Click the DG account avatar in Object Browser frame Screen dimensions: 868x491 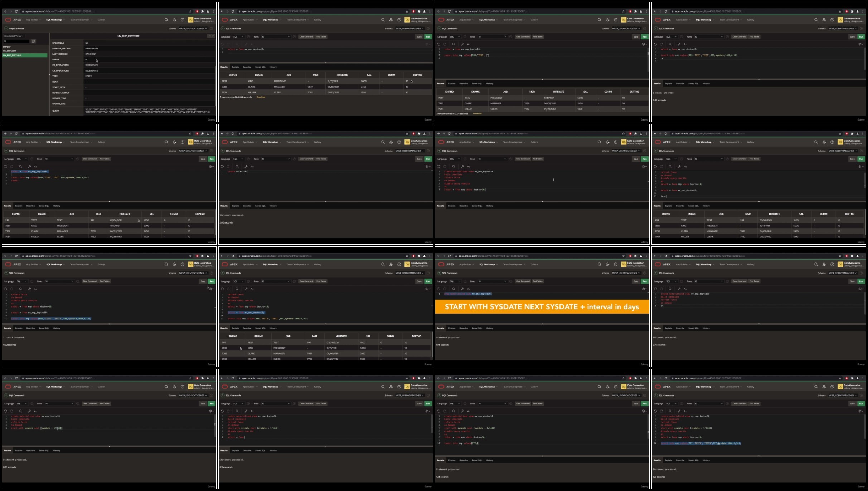click(x=190, y=20)
